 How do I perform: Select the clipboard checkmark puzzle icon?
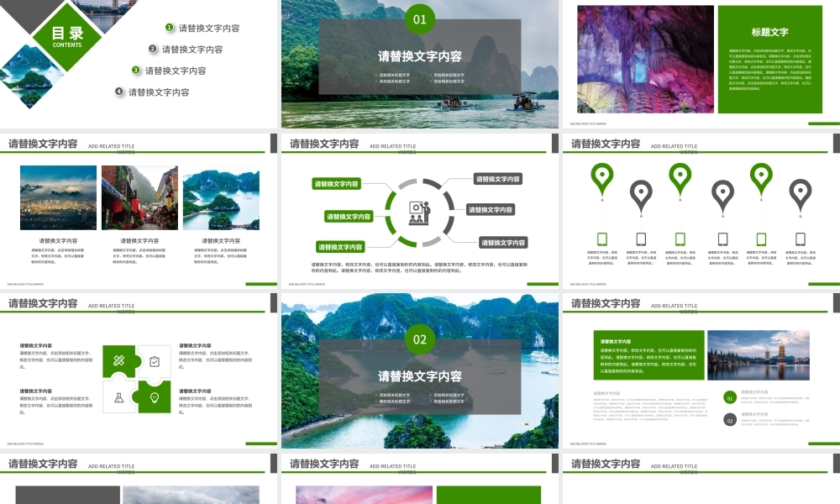point(155,361)
